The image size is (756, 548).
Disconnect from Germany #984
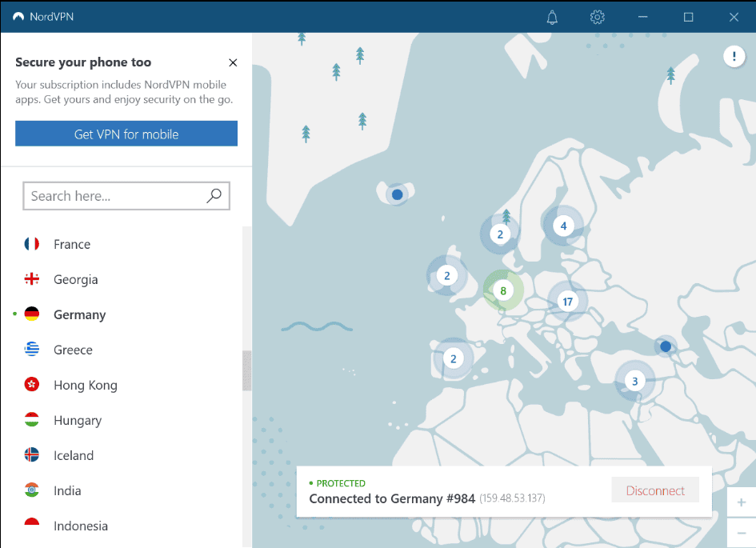coord(654,490)
